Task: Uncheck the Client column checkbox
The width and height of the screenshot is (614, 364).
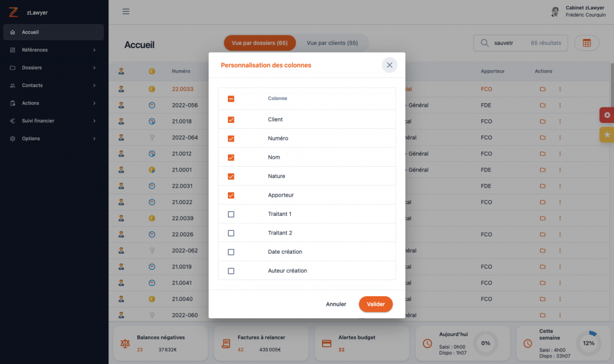Action: point(231,120)
